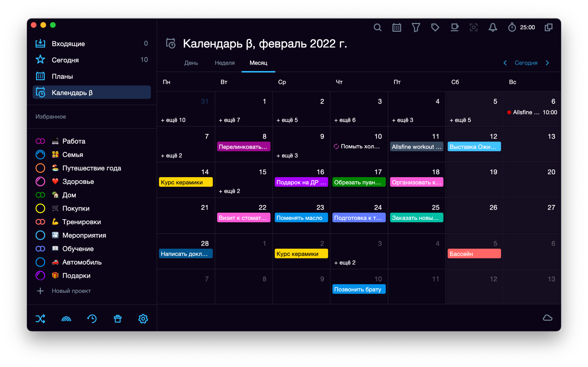Viewport: 588px width, 367px height.
Task: Open the Курс керамики event on February 14
Action: [x=186, y=182]
